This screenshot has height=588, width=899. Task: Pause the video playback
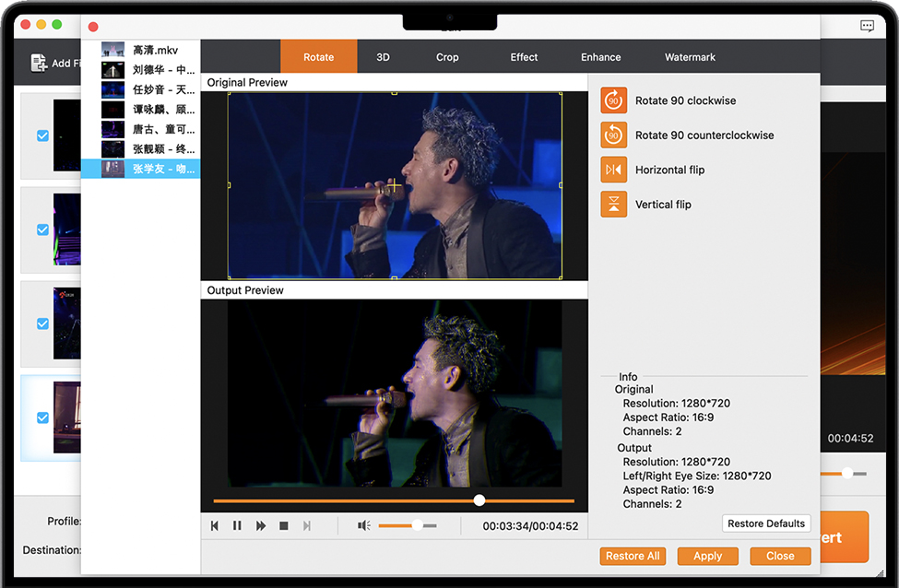237,525
